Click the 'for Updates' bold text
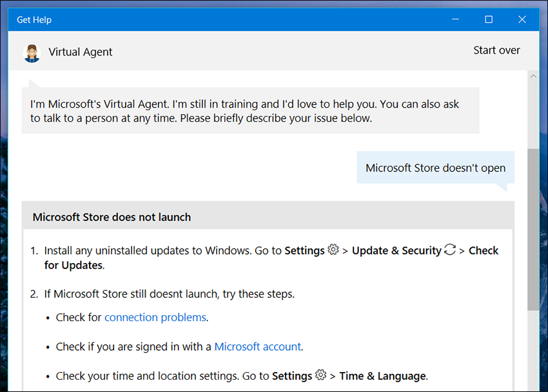Viewport: 548px width, 392px height. (x=73, y=266)
